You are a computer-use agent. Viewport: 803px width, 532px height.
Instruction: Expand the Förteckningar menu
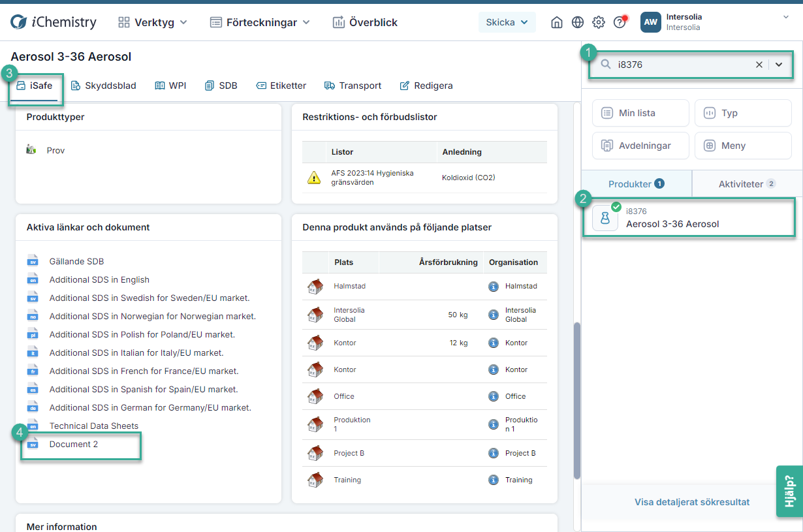(x=260, y=22)
